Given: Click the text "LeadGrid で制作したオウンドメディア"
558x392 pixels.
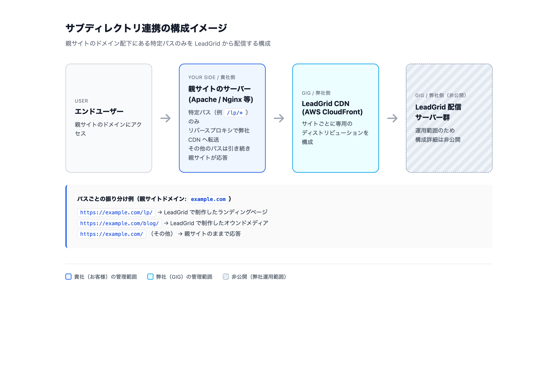Looking at the screenshot, I should 219,223.
